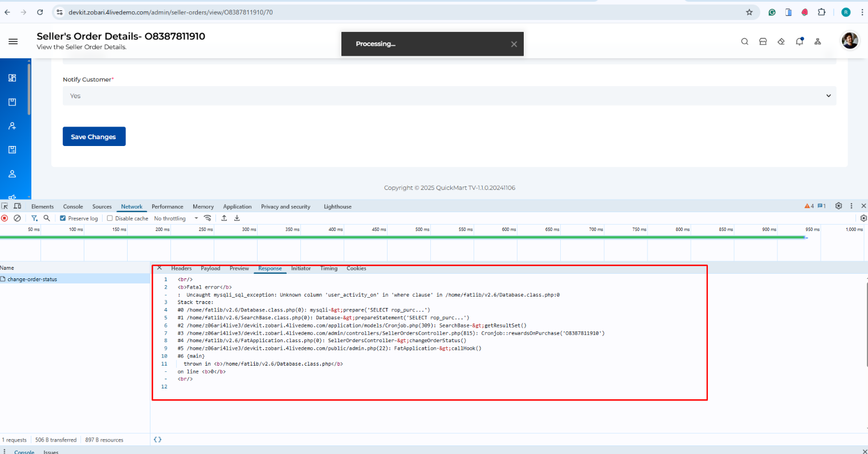Expand the Notify Customer dropdown
The image size is (868, 454).
449,96
